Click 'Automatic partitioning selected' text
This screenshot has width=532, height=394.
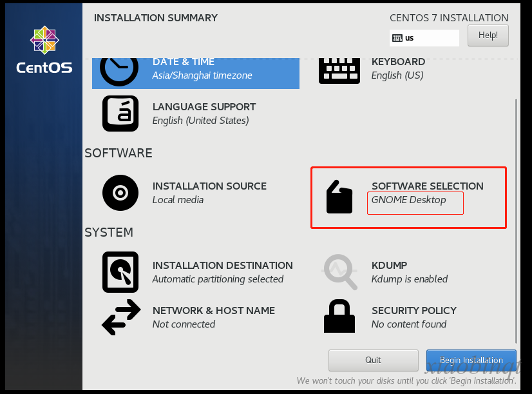tap(218, 279)
